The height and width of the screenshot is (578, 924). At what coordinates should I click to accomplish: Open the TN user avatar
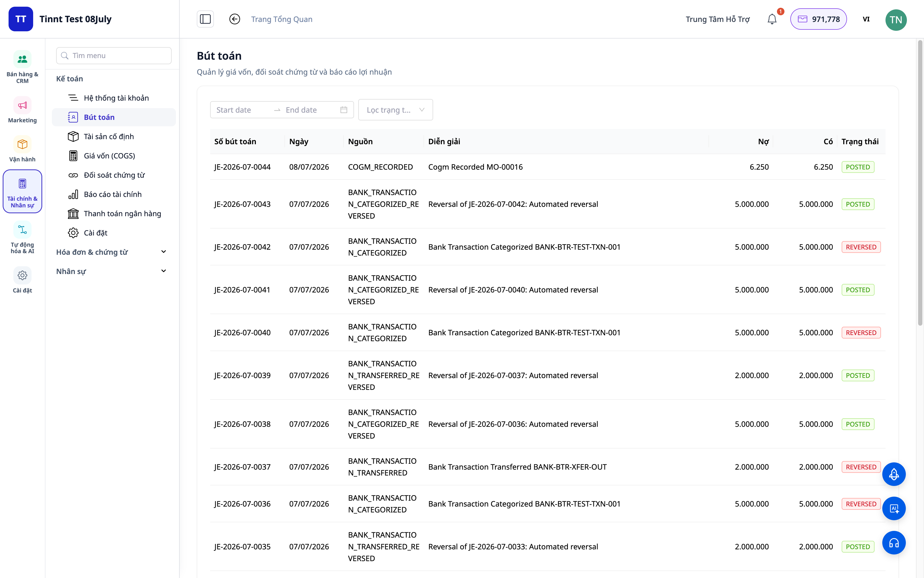pos(896,20)
